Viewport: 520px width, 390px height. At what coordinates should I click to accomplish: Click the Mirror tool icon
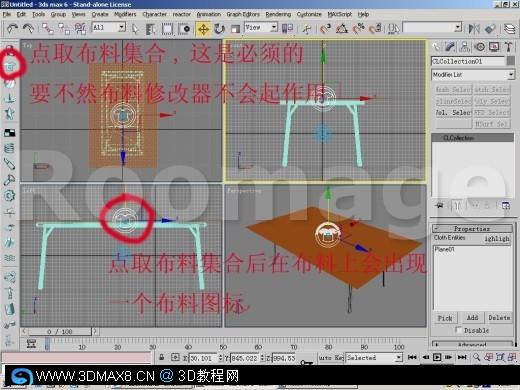point(474,29)
